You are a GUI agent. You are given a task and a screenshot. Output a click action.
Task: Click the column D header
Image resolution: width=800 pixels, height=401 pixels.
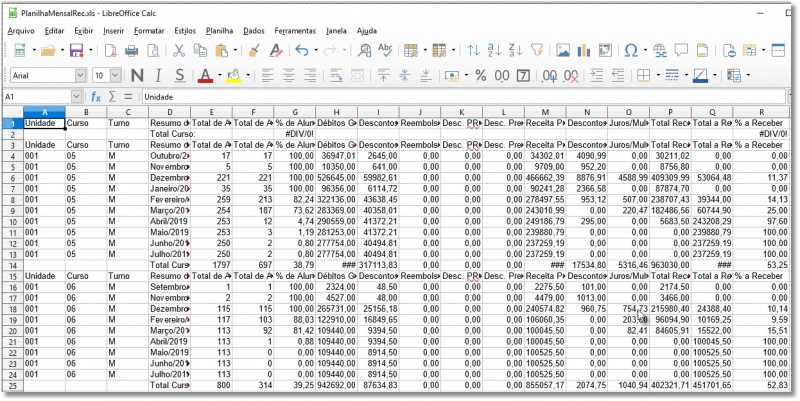170,111
